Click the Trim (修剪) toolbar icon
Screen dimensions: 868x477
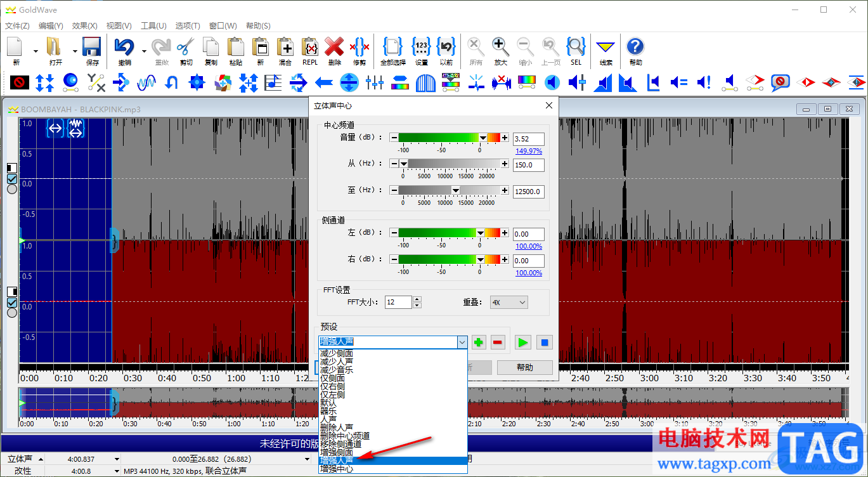point(360,48)
